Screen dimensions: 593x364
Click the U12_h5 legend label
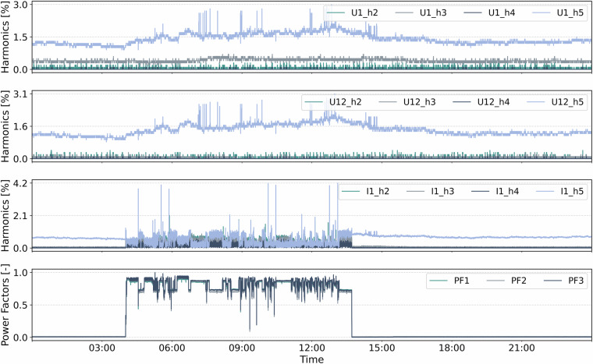click(x=567, y=102)
